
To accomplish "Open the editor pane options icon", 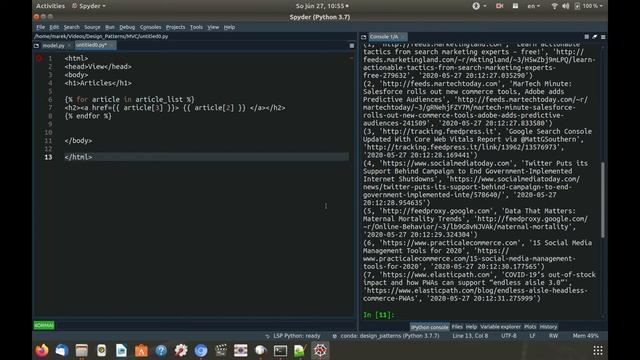I will coord(352,46).
